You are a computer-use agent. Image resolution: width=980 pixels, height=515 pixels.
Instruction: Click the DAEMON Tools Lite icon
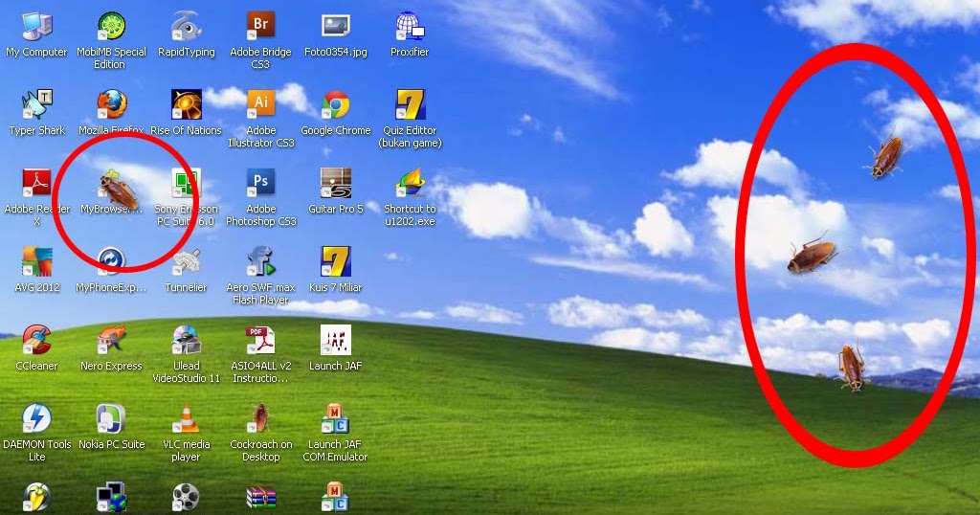tap(36, 418)
